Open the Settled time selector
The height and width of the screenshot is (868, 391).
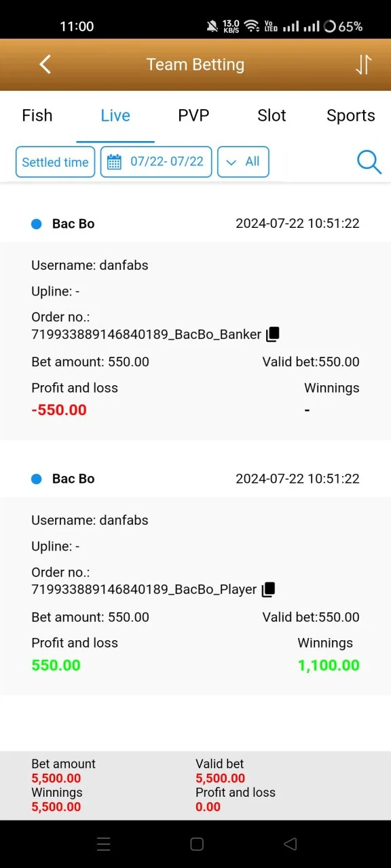point(55,162)
